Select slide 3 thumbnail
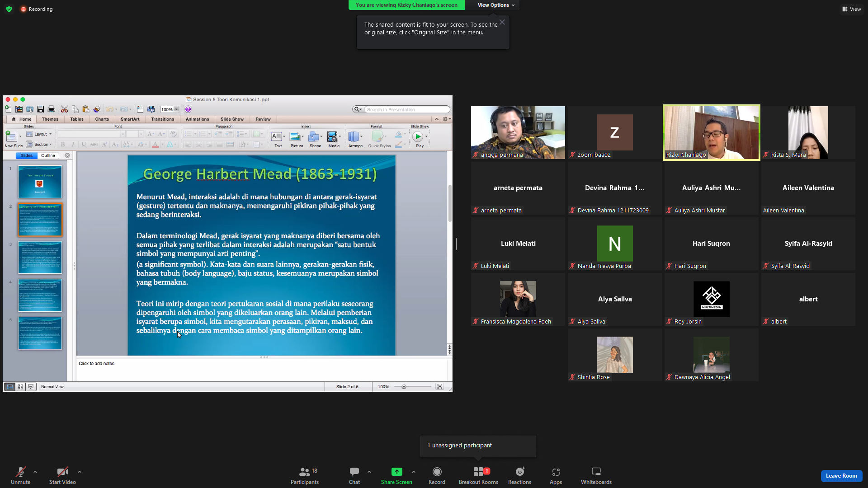Viewport: 868px width, 488px height. point(40,258)
